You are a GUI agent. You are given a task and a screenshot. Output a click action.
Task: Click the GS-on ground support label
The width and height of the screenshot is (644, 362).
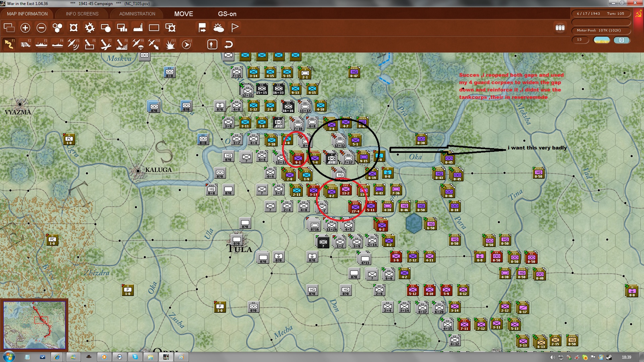click(227, 14)
